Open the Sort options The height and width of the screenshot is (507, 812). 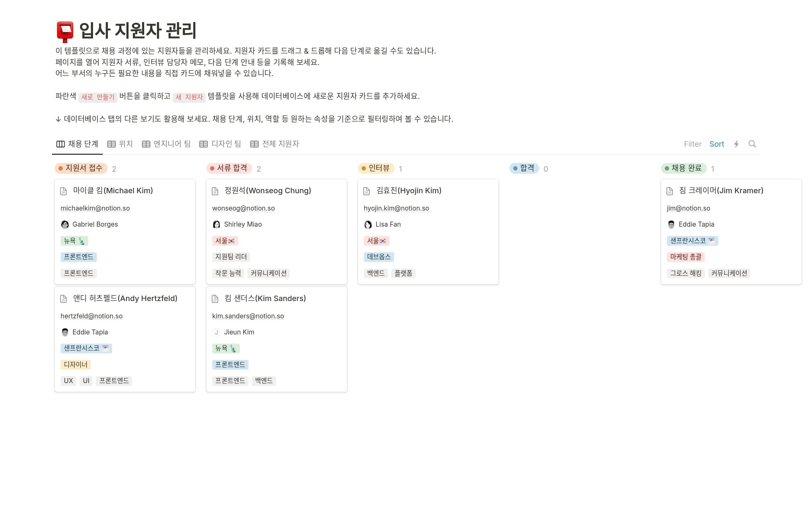click(716, 144)
